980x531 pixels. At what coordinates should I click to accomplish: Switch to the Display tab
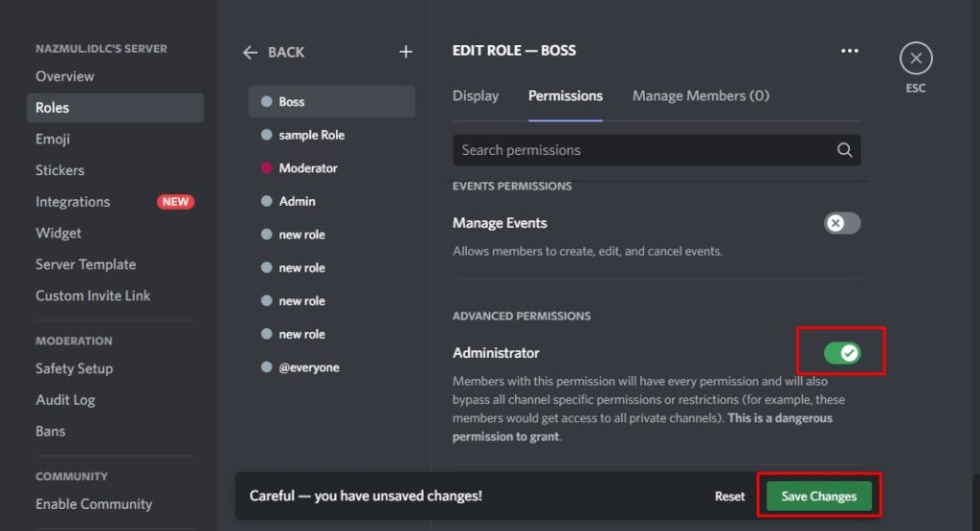click(476, 96)
